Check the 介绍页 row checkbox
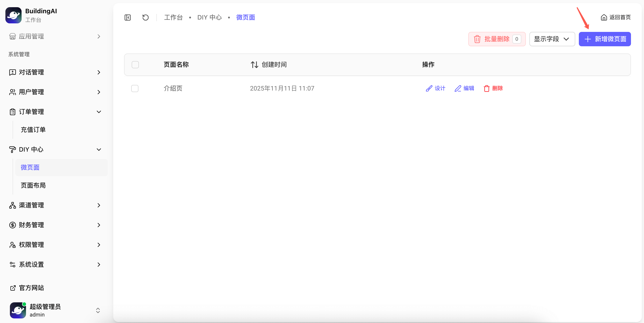This screenshot has width=644, height=323. pyautogui.click(x=135, y=88)
